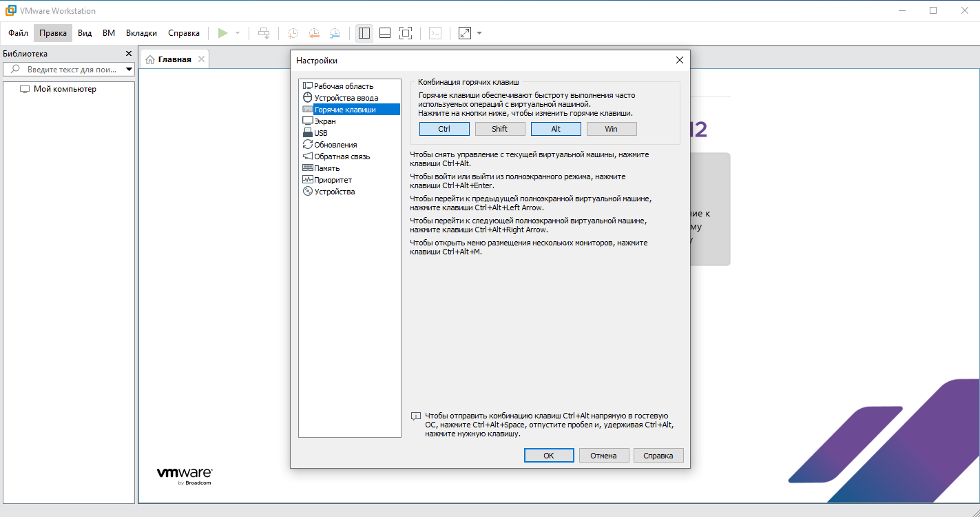Viewport: 980px width, 517px height.
Task: Click the Revert to Snapshot icon
Action: pos(313,33)
